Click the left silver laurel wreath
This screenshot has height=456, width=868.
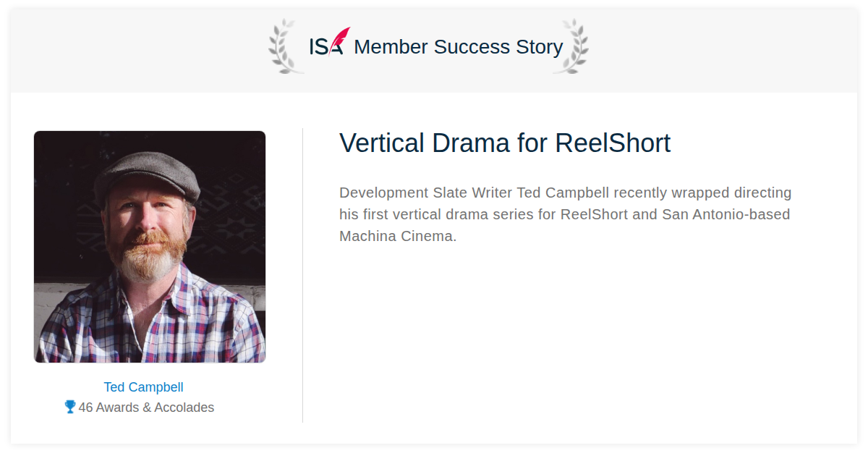[x=286, y=46]
